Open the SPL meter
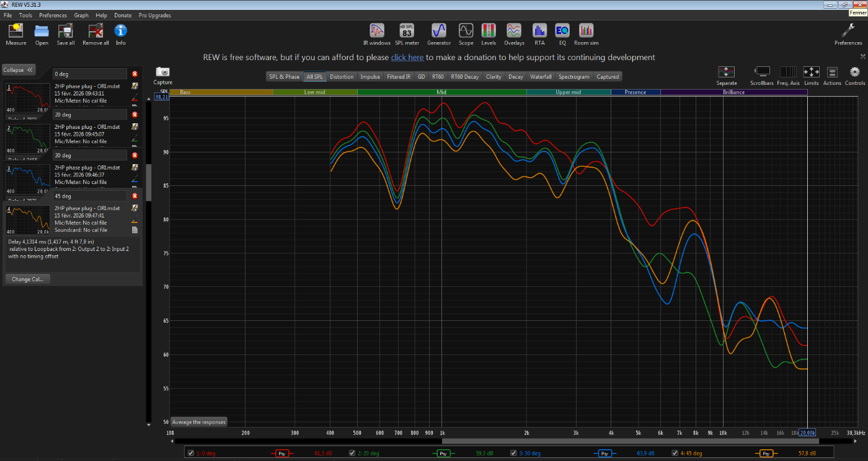 [x=407, y=33]
